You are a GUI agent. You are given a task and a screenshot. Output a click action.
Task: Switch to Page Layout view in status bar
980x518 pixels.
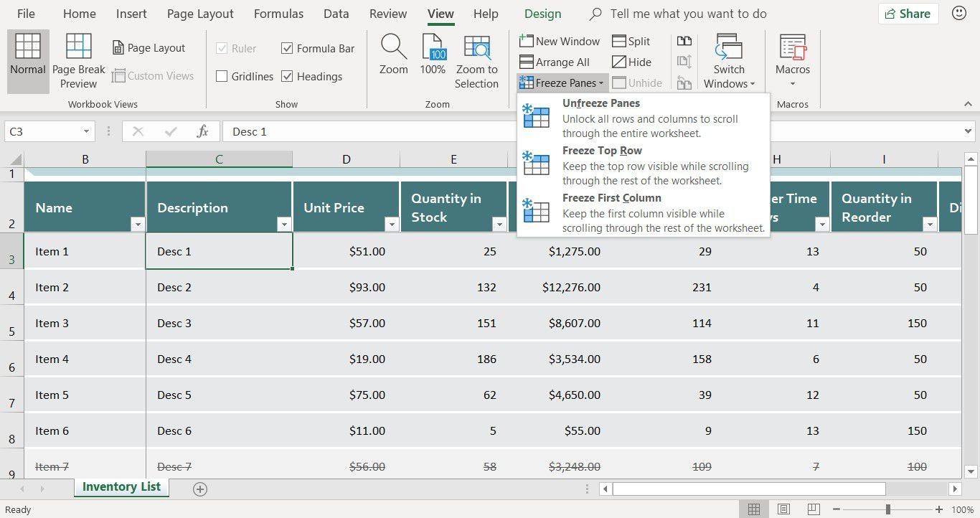coord(784,509)
